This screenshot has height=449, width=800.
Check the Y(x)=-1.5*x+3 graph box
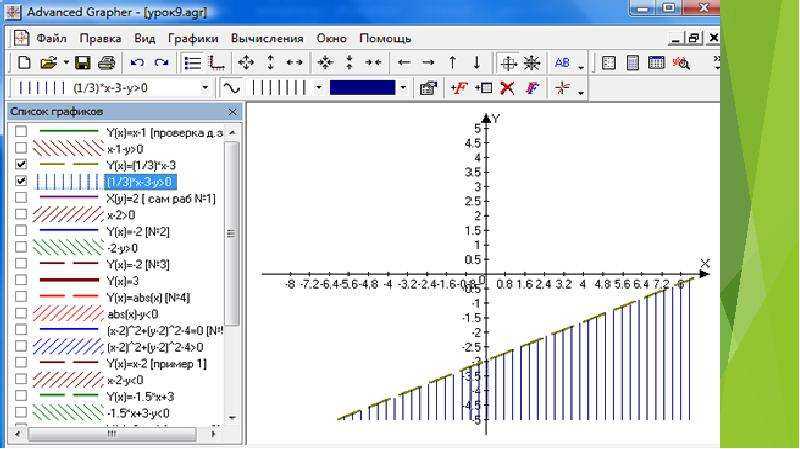click(20, 395)
